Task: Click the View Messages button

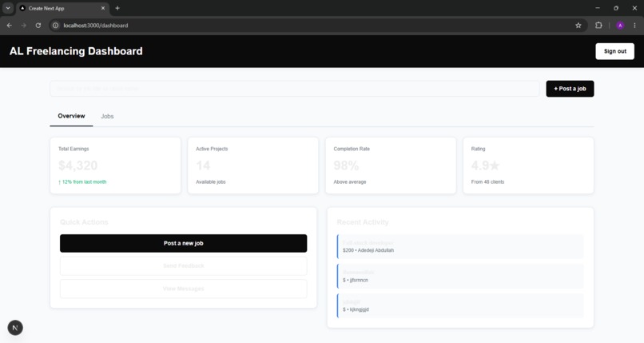Action: click(183, 289)
